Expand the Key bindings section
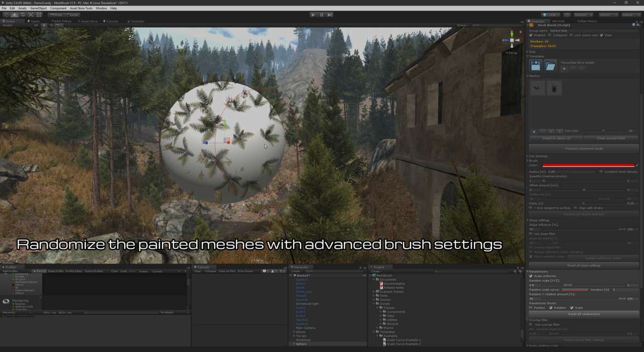 528,156
